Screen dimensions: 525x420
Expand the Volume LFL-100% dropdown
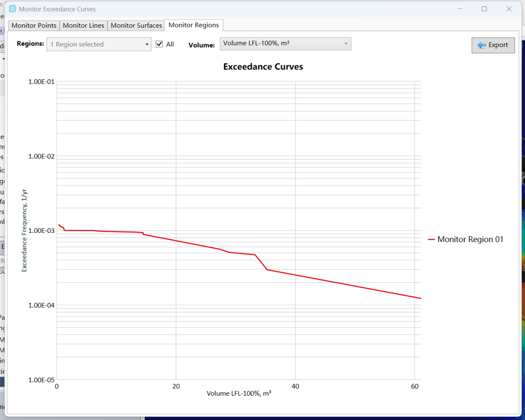(x=285, y=44)
